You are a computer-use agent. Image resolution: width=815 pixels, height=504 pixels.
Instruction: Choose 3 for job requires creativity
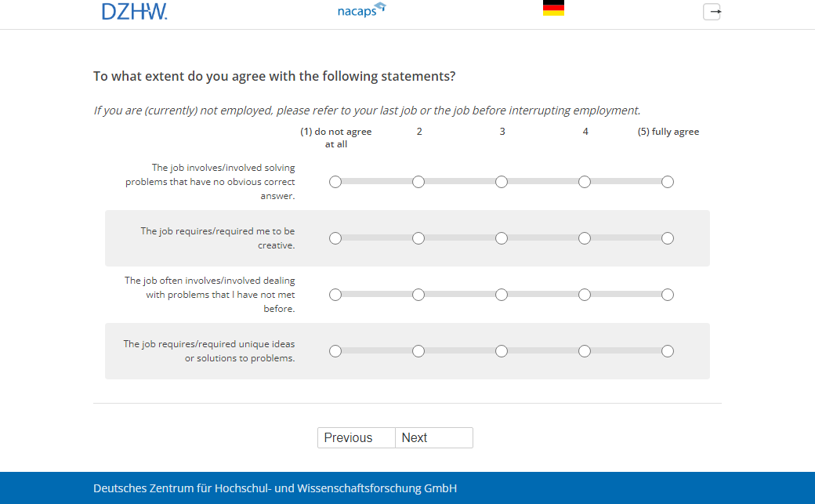coord(502,238)
